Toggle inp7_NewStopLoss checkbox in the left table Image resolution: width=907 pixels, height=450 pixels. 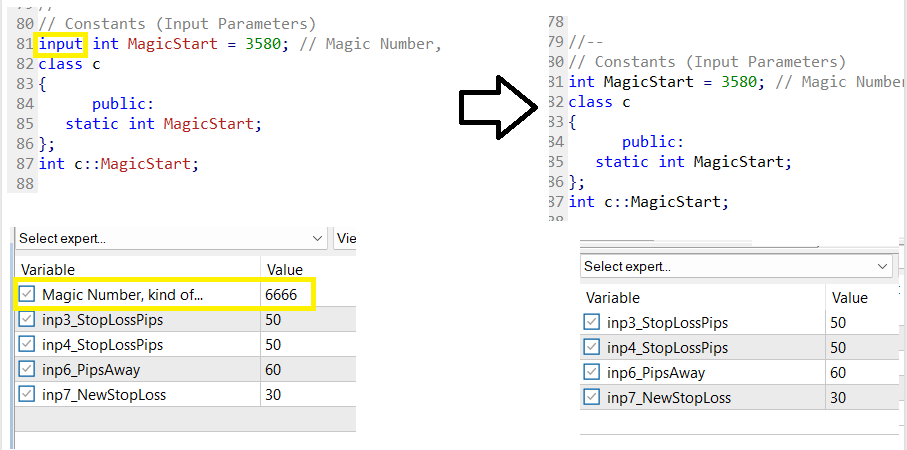(x=27, y=394)
